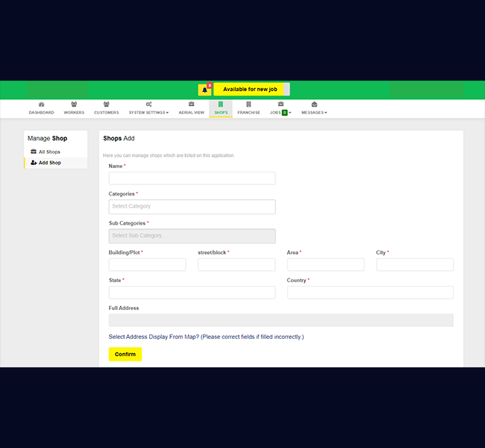Select Add Shop in the sidebar
This screenshot has height=448, width=485.
tap(50, 163)
